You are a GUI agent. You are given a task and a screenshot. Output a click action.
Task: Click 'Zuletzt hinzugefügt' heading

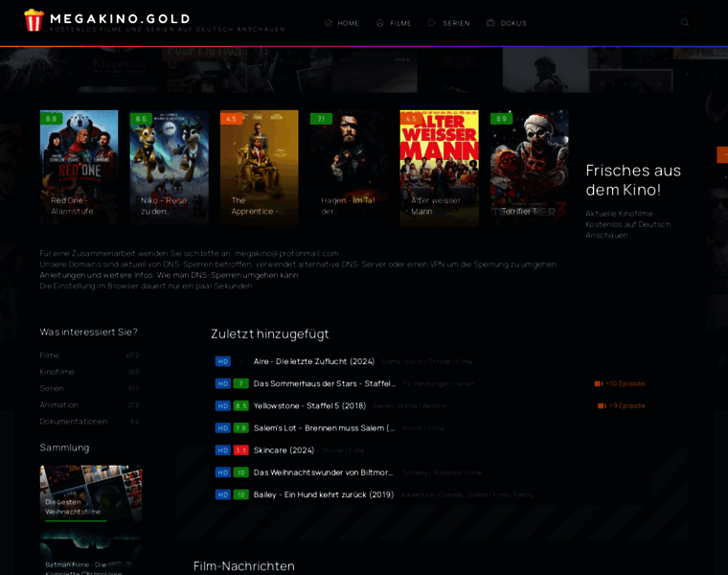click(x=270, y=333)
